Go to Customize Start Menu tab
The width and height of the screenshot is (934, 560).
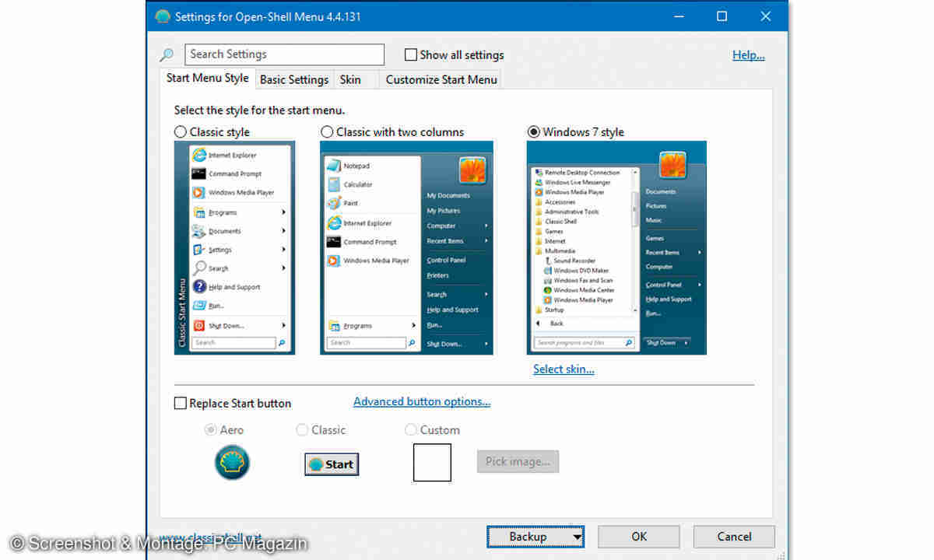pos(441,79)
